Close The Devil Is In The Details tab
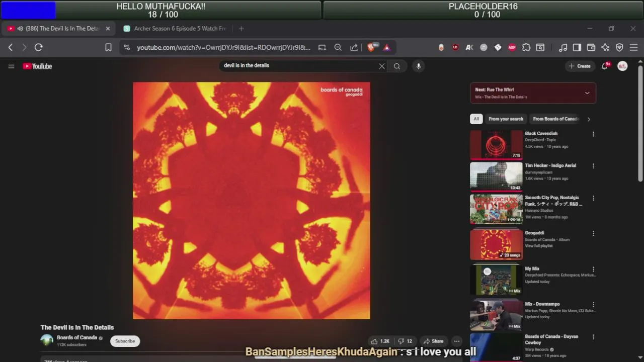This screenshot has height=362, width=644. pyautogui.click(x=108, y=29)
